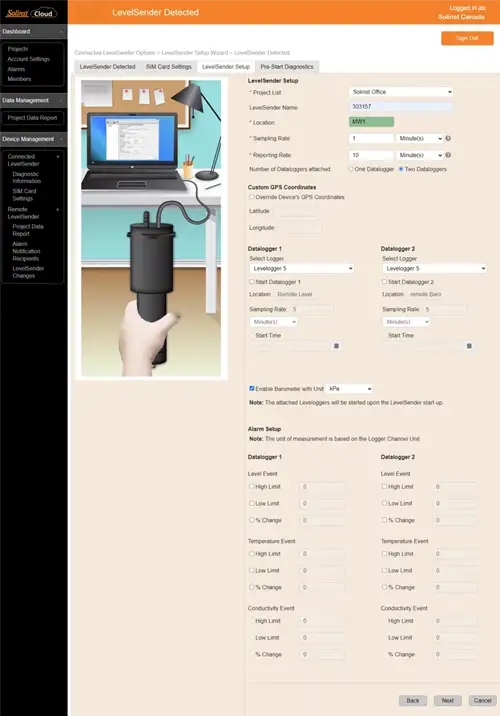Switch to SIM Card Settings tab
Screen dimensions: 500x716
coord(168,67)
